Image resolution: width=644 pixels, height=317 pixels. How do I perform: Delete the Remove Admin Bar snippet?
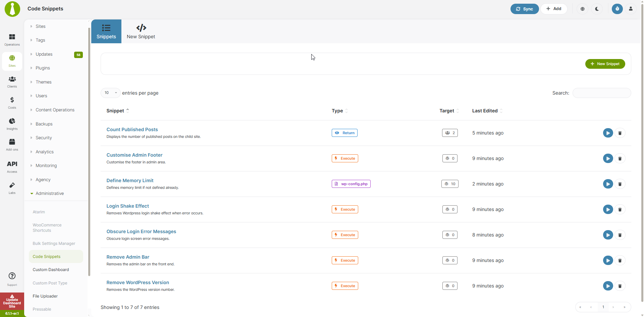pos(620,261)
